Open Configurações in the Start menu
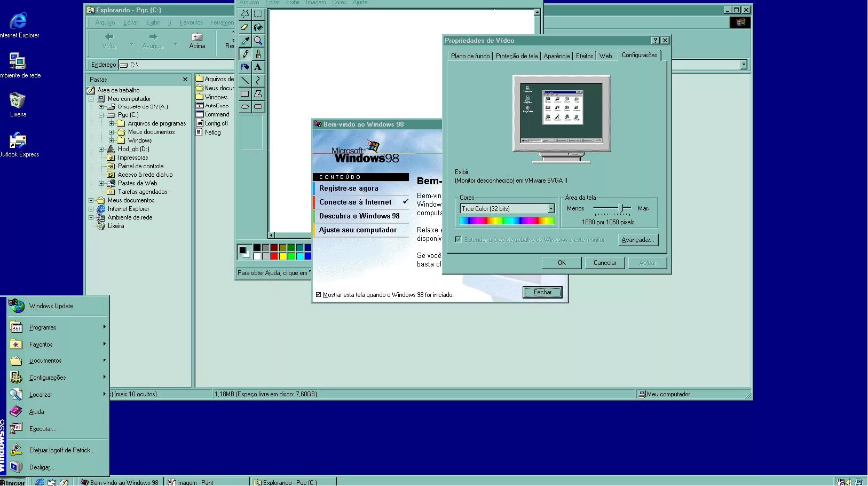868x486 pixels. [x=58, y=378]
